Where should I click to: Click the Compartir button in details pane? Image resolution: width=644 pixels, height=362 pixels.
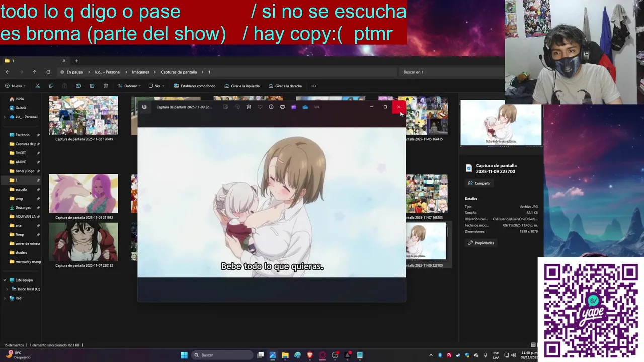pos(479,183)
